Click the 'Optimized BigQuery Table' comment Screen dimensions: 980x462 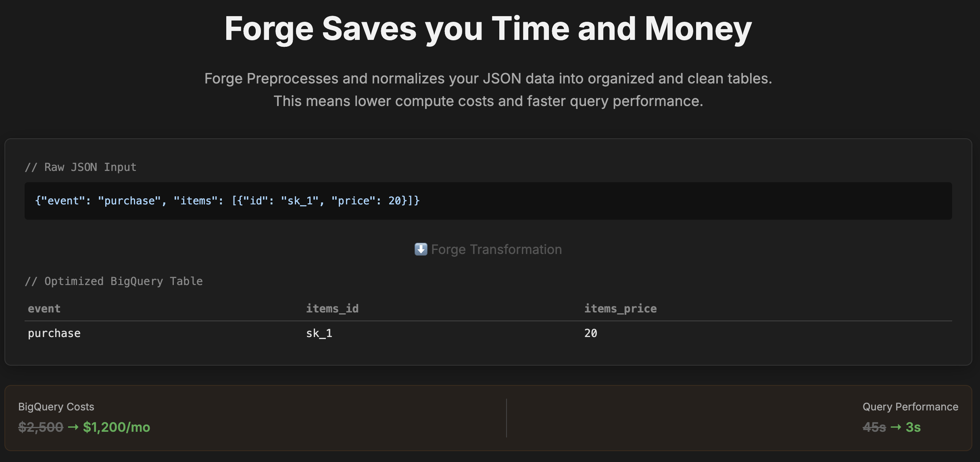(x=114, y=281)
